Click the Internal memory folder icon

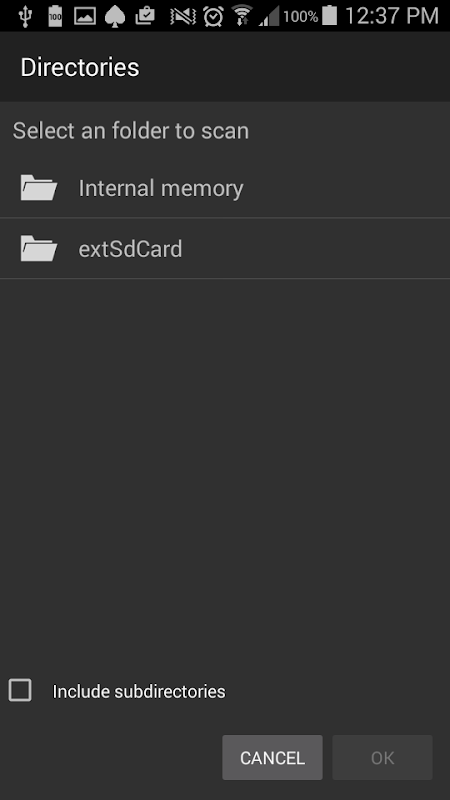(39, 188)
